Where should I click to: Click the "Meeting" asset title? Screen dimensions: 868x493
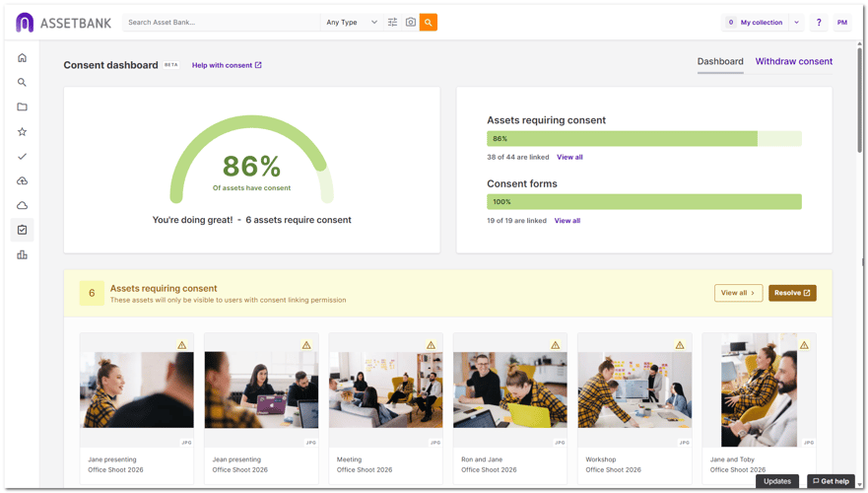(x=349, y=459)
